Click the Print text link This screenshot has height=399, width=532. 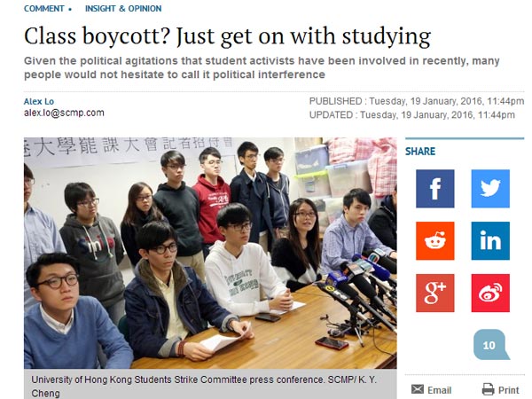509,390
